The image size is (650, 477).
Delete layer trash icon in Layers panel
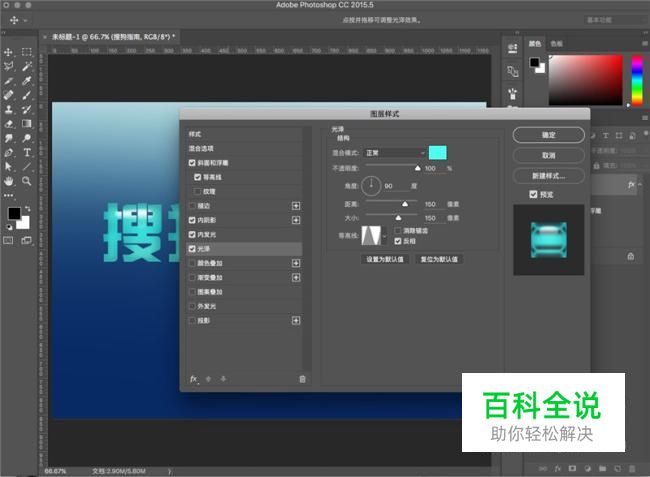click(632, 469)
